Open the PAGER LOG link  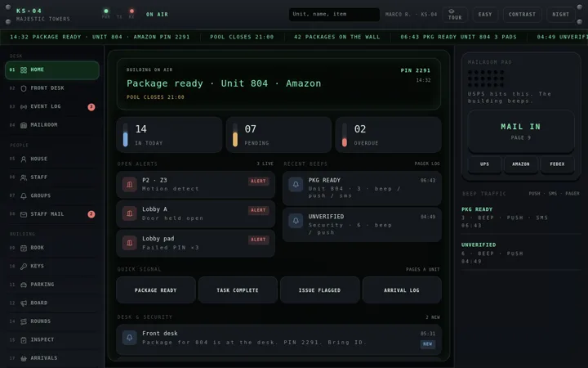point(427,164)
